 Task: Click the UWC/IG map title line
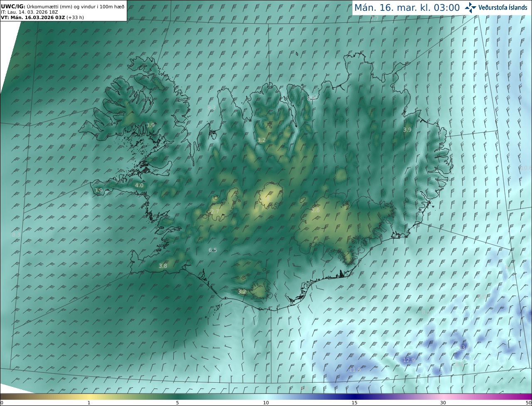pos(63,6)
